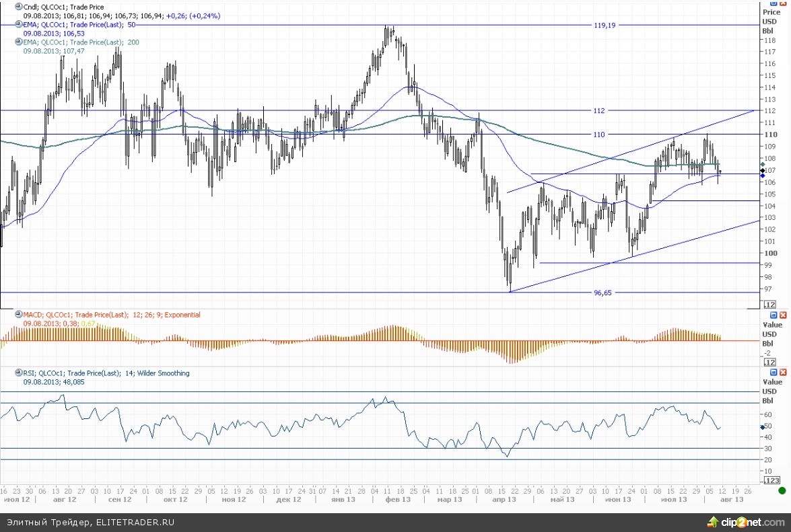This screenshot has height=532, width=791.
Task: Open precision box on price axis
Action: click(769, 305)
